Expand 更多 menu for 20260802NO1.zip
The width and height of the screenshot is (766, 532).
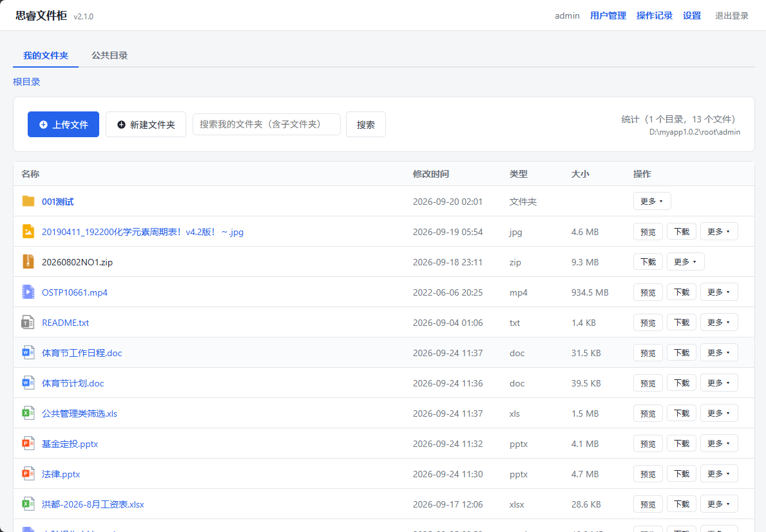685,262
